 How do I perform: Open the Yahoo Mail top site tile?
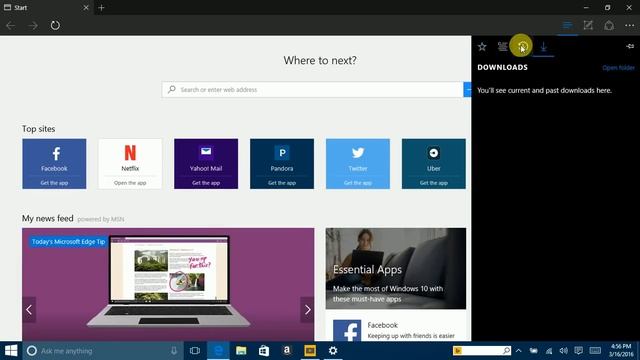pos(206,164)
